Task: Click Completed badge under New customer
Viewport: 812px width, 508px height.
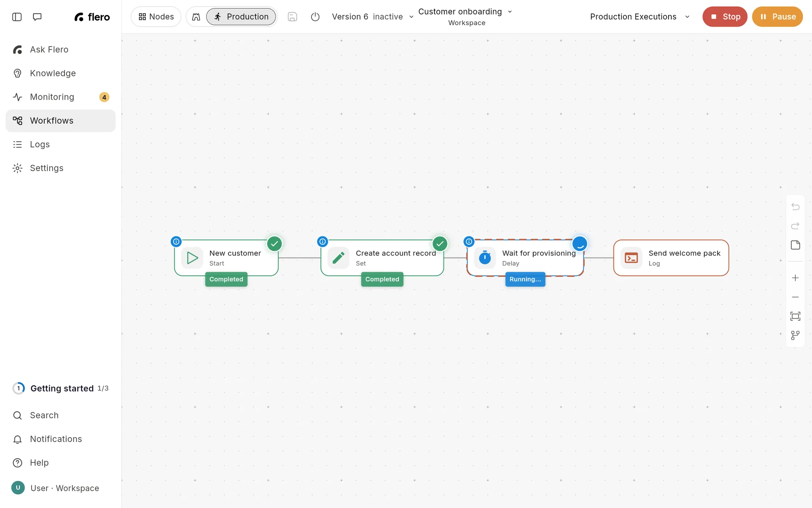Action: click(226, 280)
